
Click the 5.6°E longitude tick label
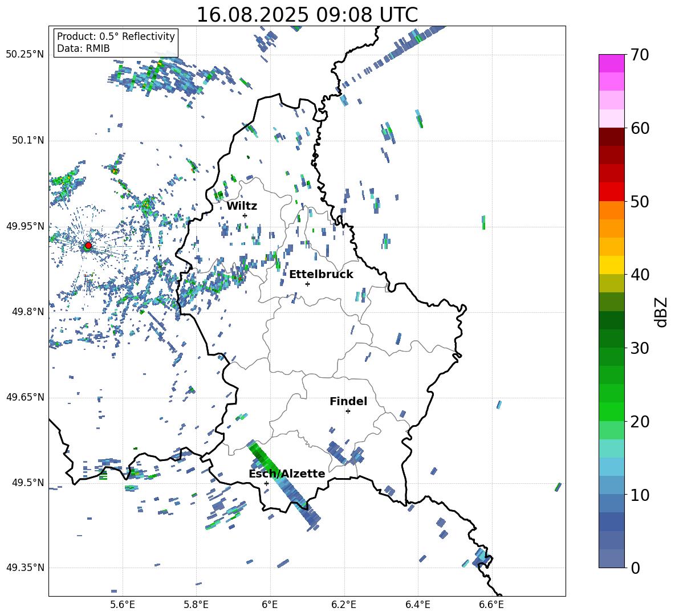[123, 605]
